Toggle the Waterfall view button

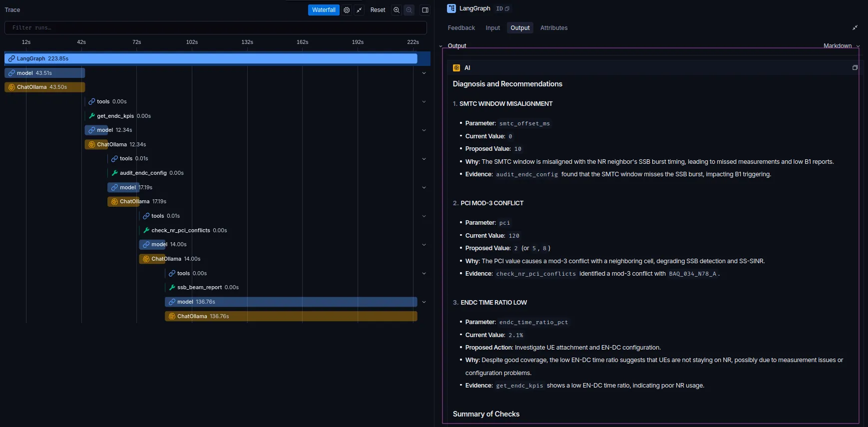pos(324,10)
